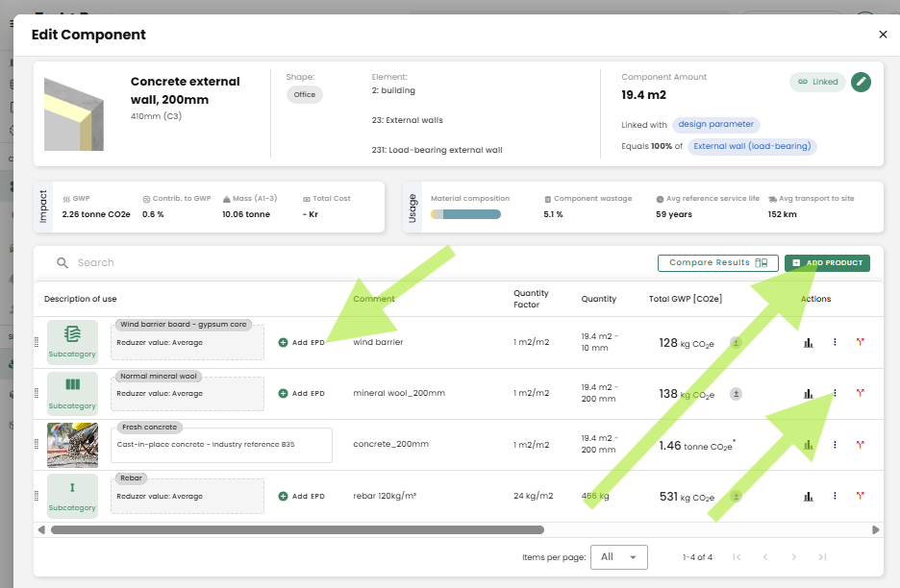Image resolution: width=900 pixels, height=588 pixels.
Task: Click red split icon on concrete row
Action: tap(860, 445)
